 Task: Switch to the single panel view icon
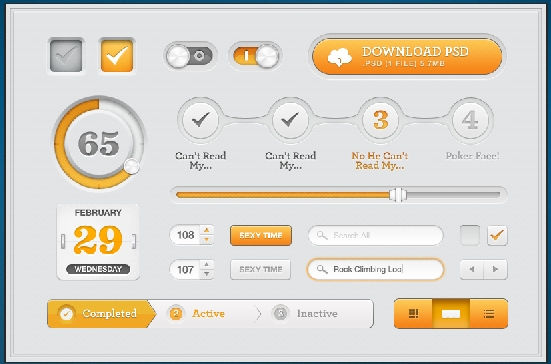pos(451,313)
